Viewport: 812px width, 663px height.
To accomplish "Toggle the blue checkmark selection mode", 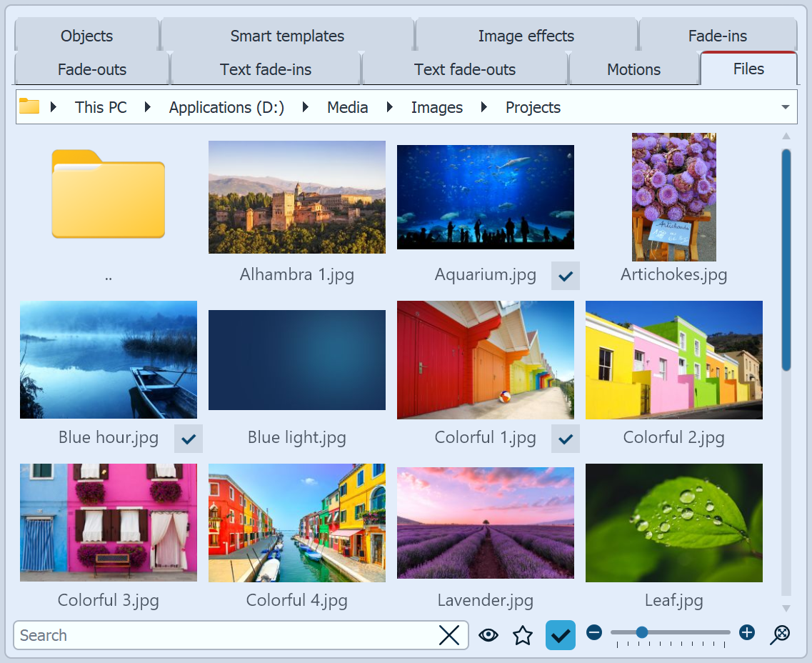I will (560, 634).
